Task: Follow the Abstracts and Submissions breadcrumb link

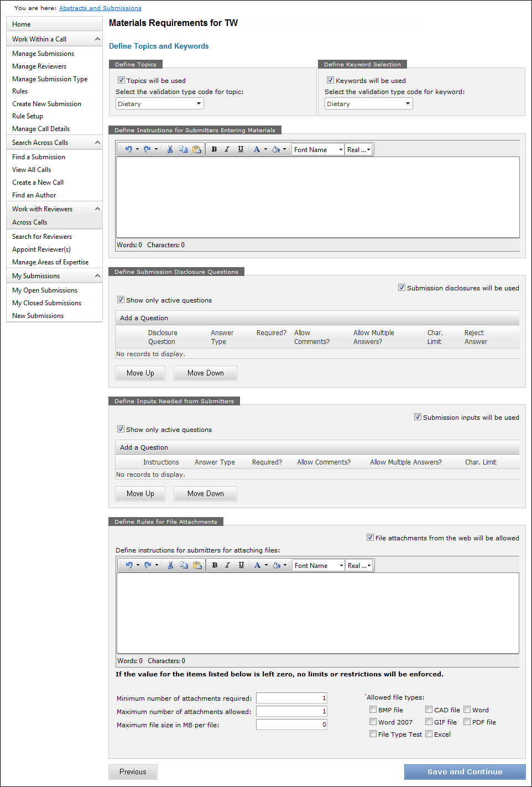Action: tap(100, 8)
